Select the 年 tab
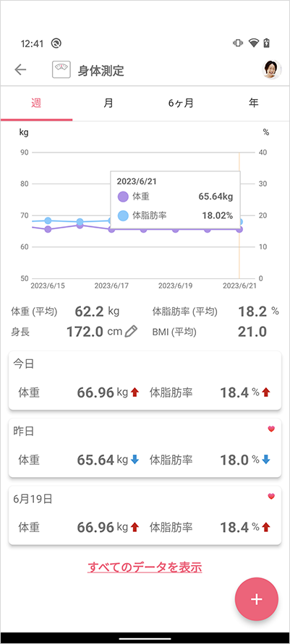Image resolution: width=290 pixels, height=644 pixels. coord(253,103)
